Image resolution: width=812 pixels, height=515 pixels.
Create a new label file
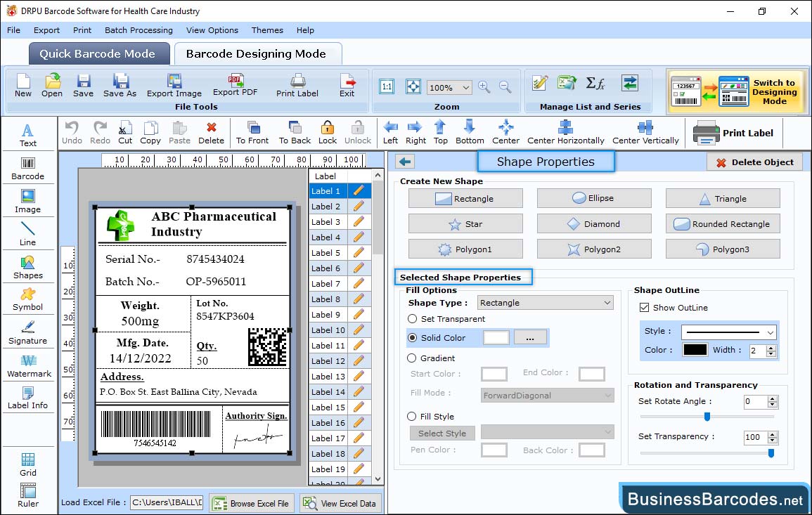(22, 86)
